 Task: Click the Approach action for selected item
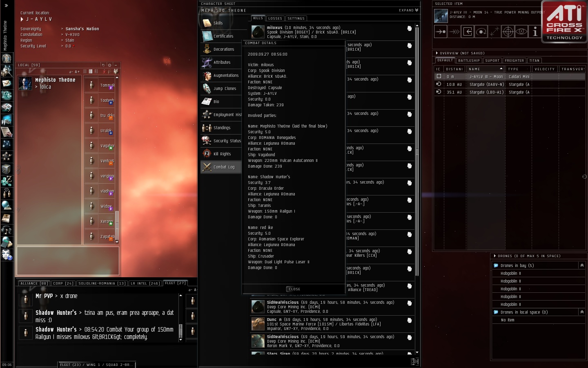pos(441,31)
